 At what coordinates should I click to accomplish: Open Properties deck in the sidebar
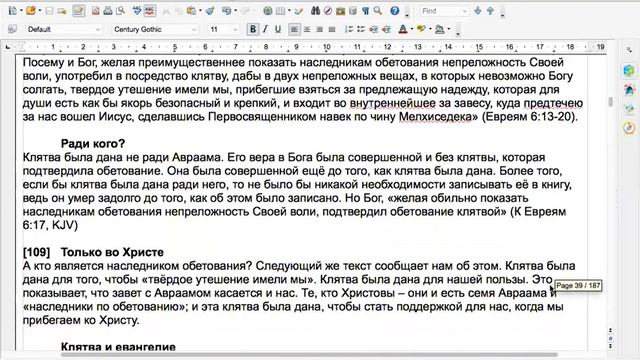click(629, 71)
